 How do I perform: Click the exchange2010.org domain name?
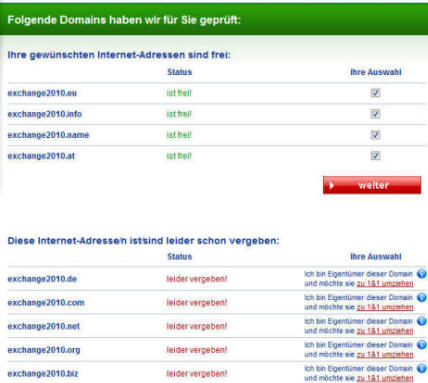44,350
